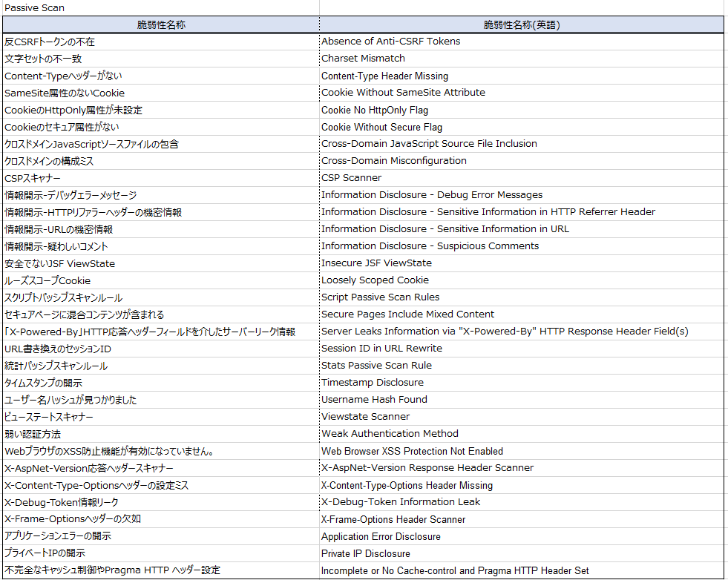The height and width of the screenshot is (580, 728).
Task: Select cell 'Incomplete or No Cache-control and Pragma HTTP Header Set'
Action: [x=522, y=570]
